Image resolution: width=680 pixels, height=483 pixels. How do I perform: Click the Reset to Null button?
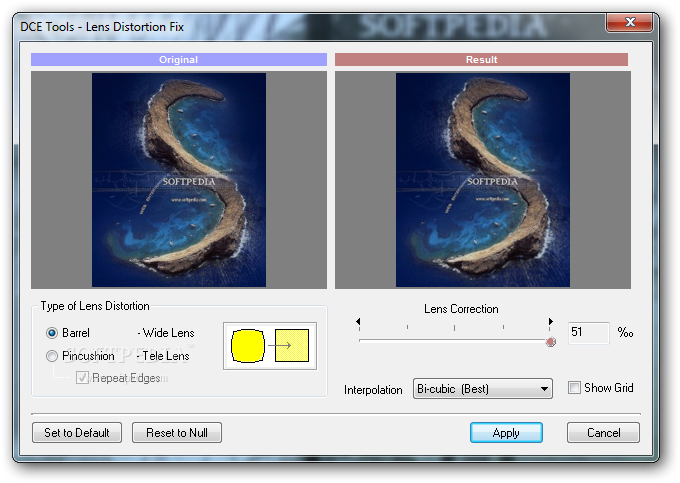177,433
